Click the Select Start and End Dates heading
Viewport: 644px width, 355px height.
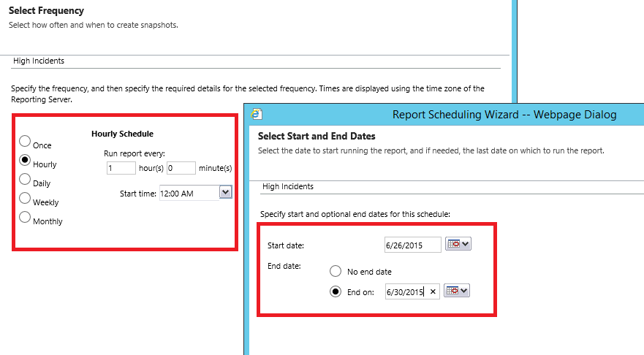click(317, 137)
